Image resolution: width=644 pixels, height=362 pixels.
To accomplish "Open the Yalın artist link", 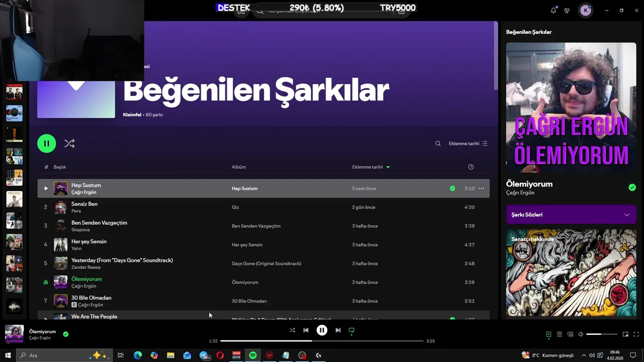I will tap(76, 248).
